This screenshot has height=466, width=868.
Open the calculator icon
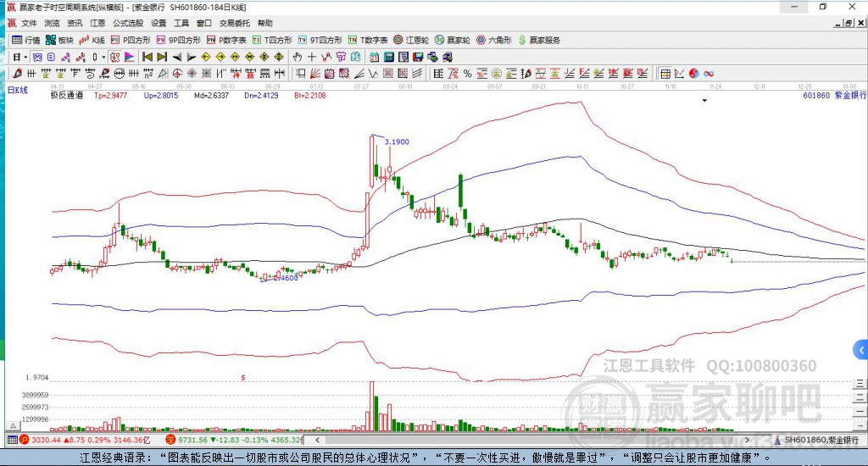click(x=389, y=57)
